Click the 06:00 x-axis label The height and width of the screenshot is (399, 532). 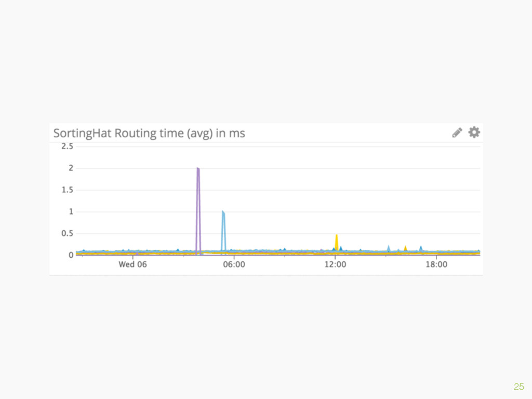coord(234,264)
